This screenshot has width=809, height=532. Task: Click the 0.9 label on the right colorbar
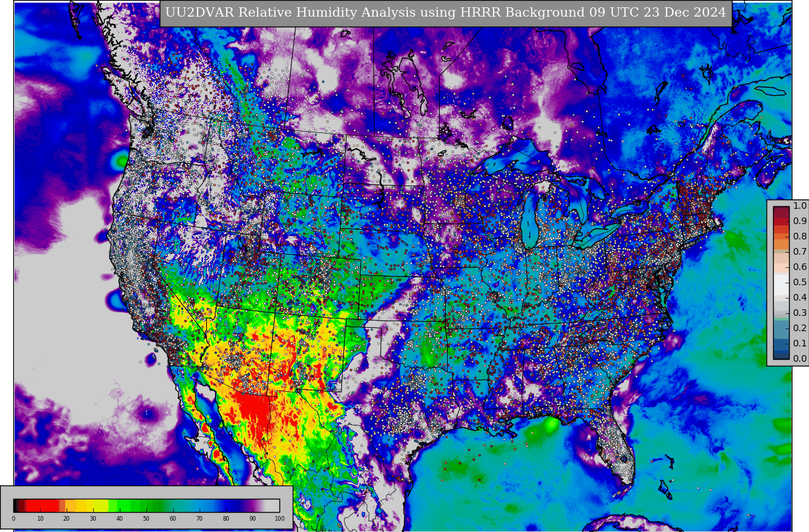[x=800, y=221]
